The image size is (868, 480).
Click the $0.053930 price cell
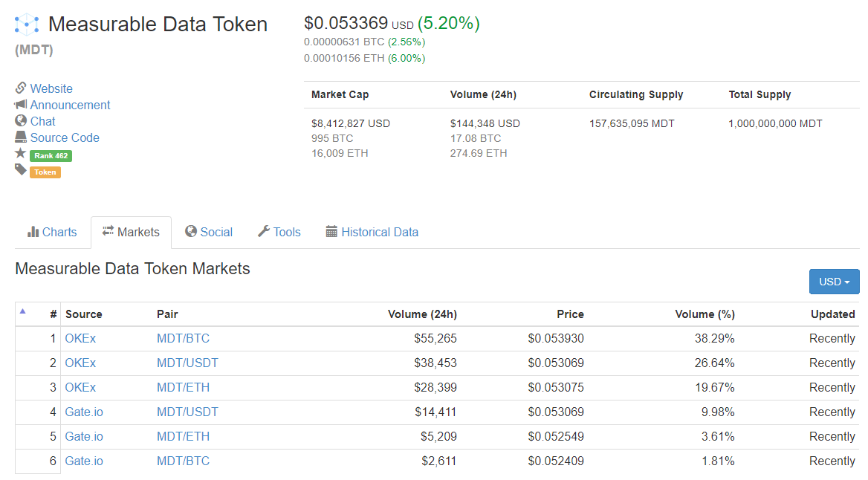[x=556, y=338]
